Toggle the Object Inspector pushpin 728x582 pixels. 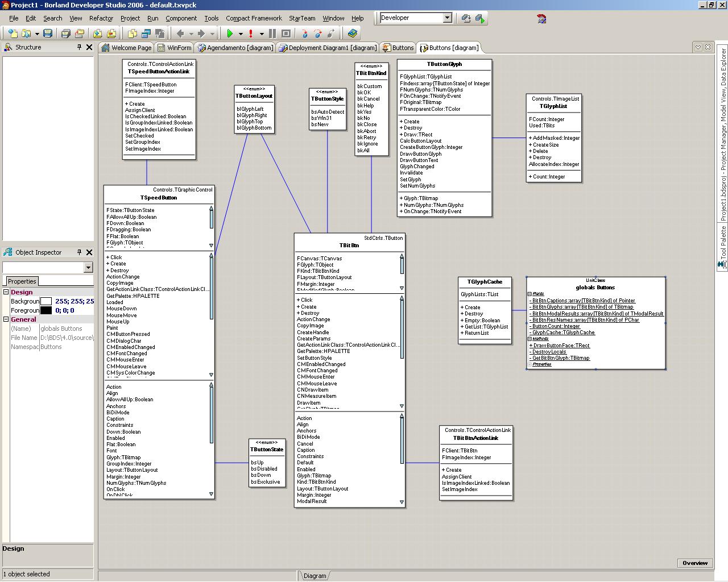(x=79, y=252)
